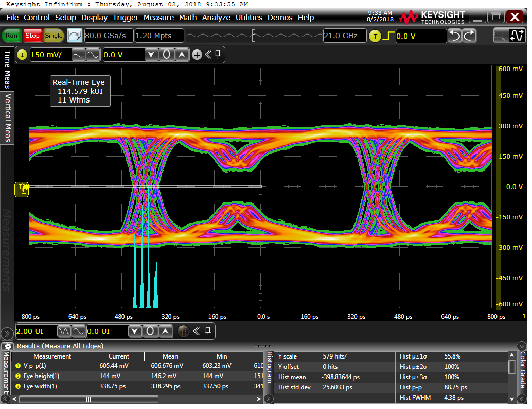The height and width of the screenshot is (409, 532).
Task: Pin the channel 1 vertical toolbar
Action: [218, 54]
